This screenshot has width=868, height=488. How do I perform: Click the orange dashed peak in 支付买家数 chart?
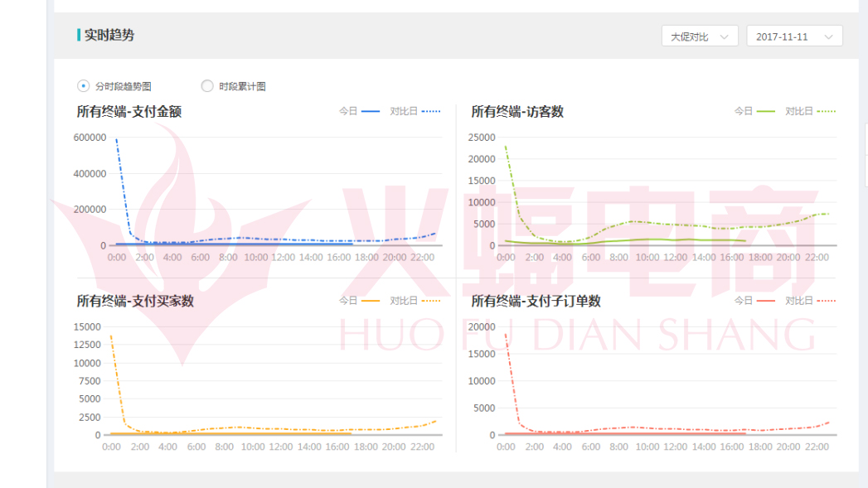[111, 336]
